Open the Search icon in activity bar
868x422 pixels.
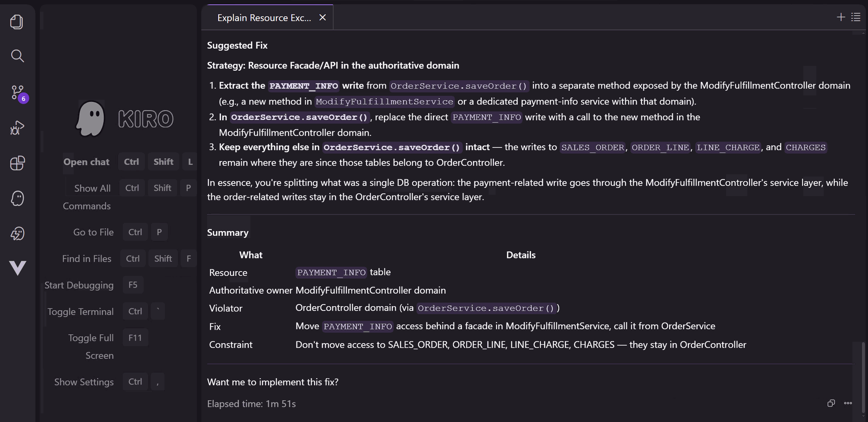(17, 56)
